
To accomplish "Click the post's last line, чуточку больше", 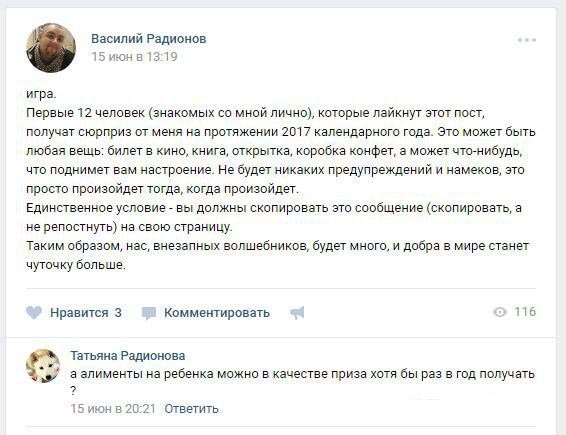I will 76,265.
